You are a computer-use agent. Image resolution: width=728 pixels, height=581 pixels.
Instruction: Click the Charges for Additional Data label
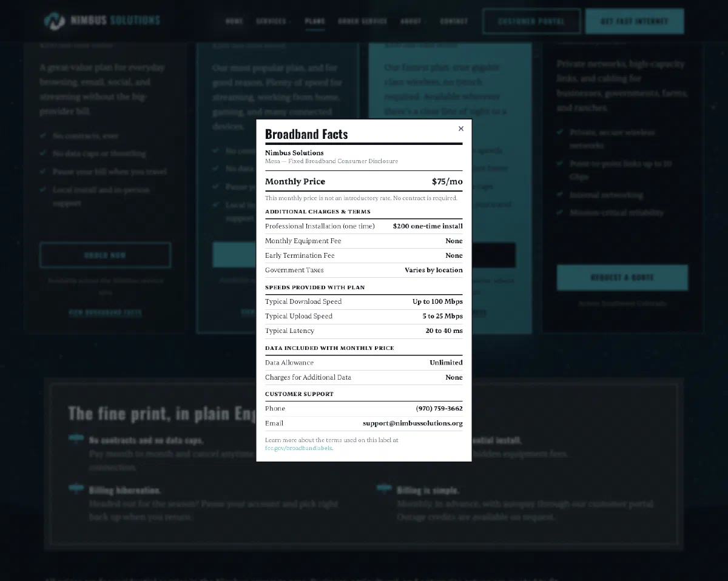click(308, 377)
